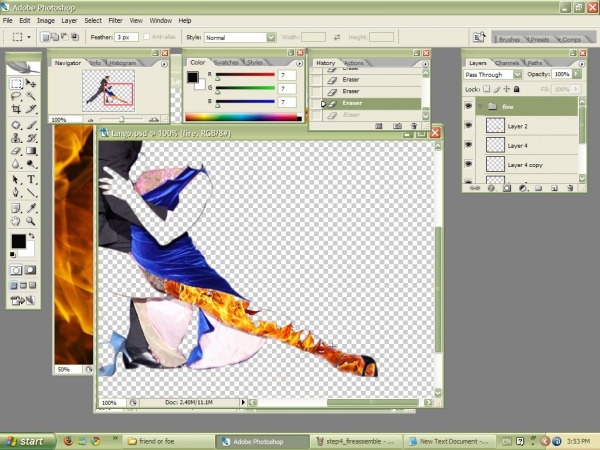Screen dimensions: 600x450
Task: Delete current history state trash icon
Action: pos(414,126)
